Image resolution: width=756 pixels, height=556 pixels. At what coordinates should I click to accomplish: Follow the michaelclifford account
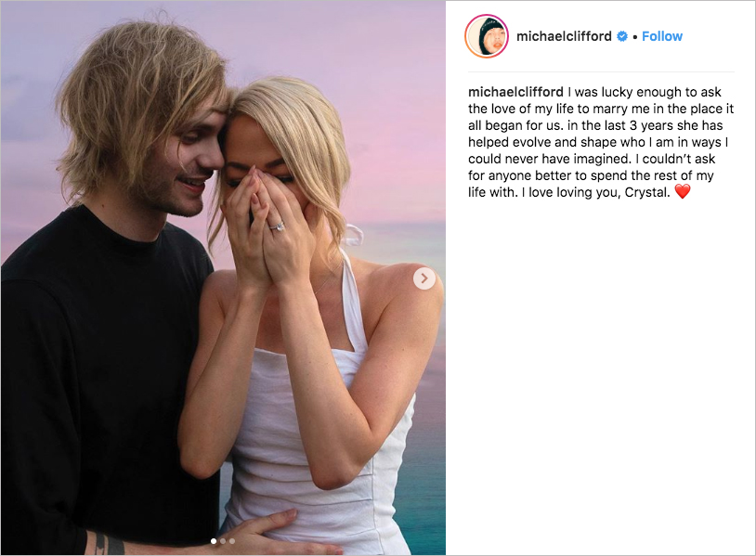(x=662, y=36)
